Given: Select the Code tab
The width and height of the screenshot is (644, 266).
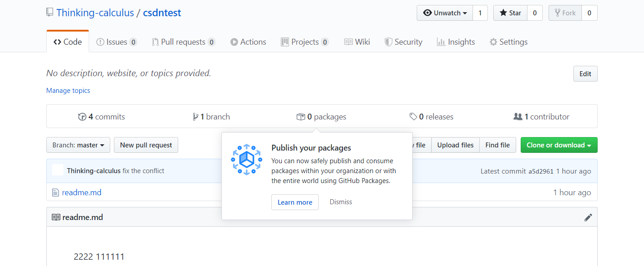Looking at the screenshot, I should 68,42.
